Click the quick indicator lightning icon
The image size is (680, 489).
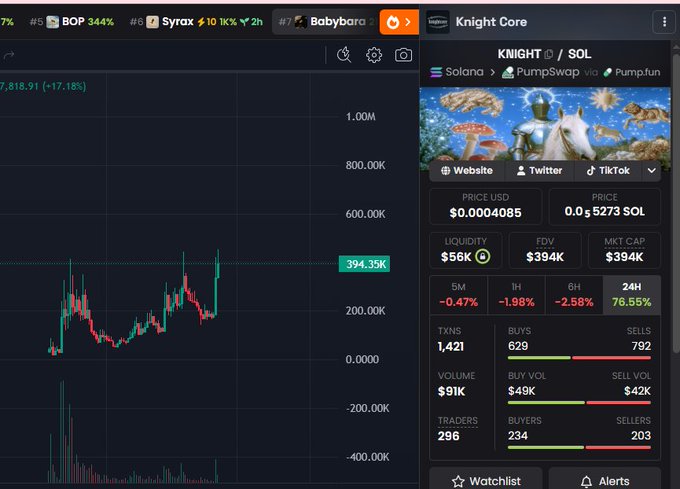click(344, 55)
